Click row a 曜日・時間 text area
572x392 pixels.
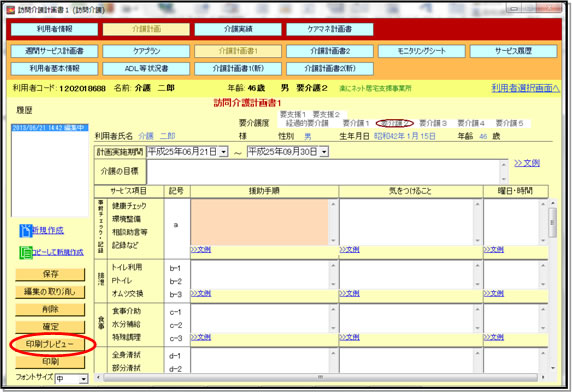[x=511, y=222]
